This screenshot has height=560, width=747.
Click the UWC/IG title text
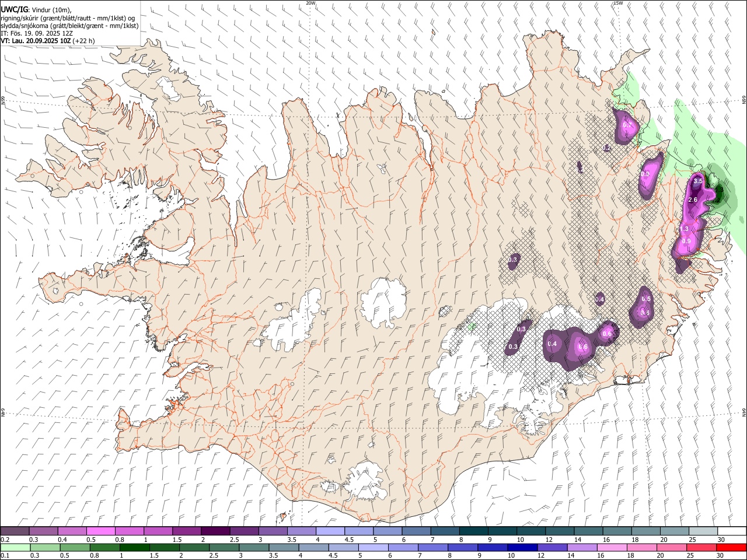pos(14,10)
